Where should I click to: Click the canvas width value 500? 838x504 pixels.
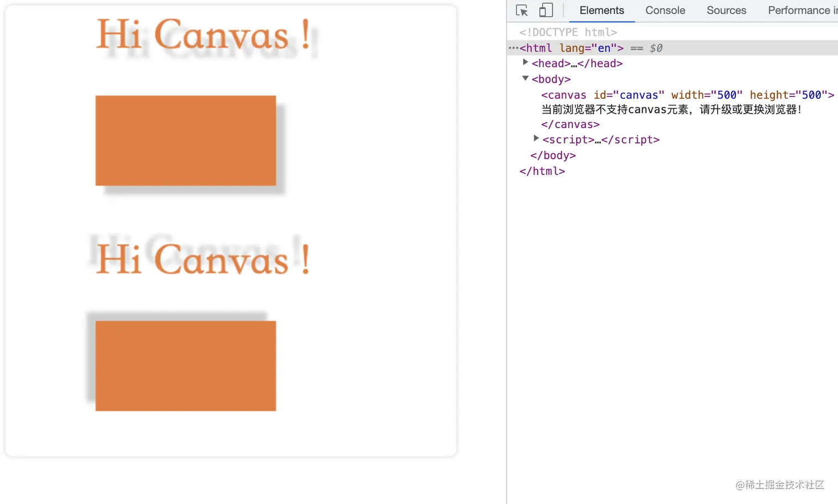click(726, 95)
